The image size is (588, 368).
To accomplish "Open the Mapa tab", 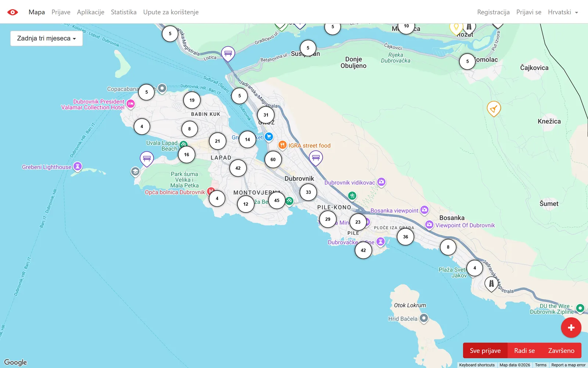I will point(37,12).
